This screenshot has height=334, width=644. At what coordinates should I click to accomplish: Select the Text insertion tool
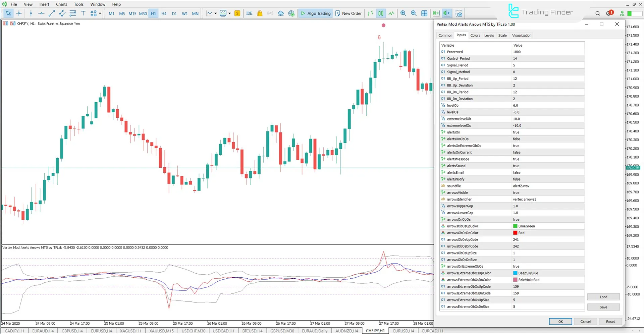tap(83, 13)
